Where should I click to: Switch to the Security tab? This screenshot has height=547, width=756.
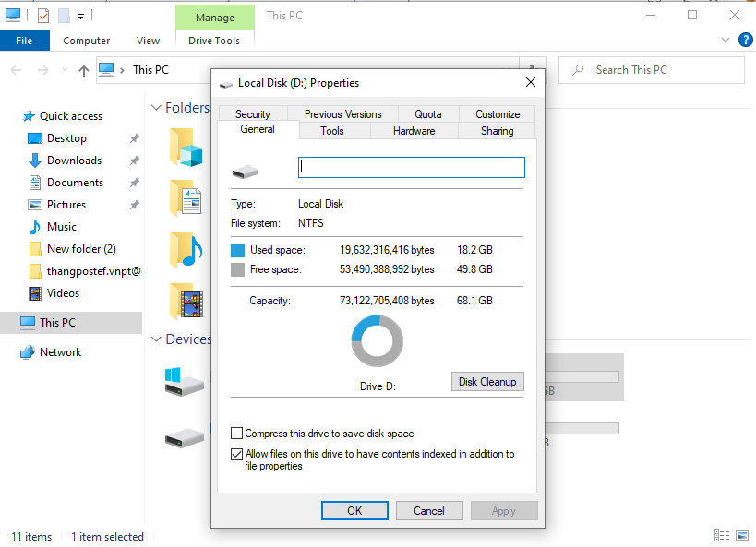pyautogui.click(x=252, y=114)
